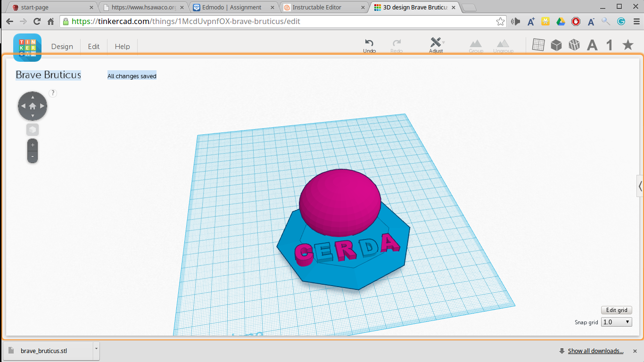
Task: Bookmark this page with the star
Action: pyautogui.click(x=500, y=22)
